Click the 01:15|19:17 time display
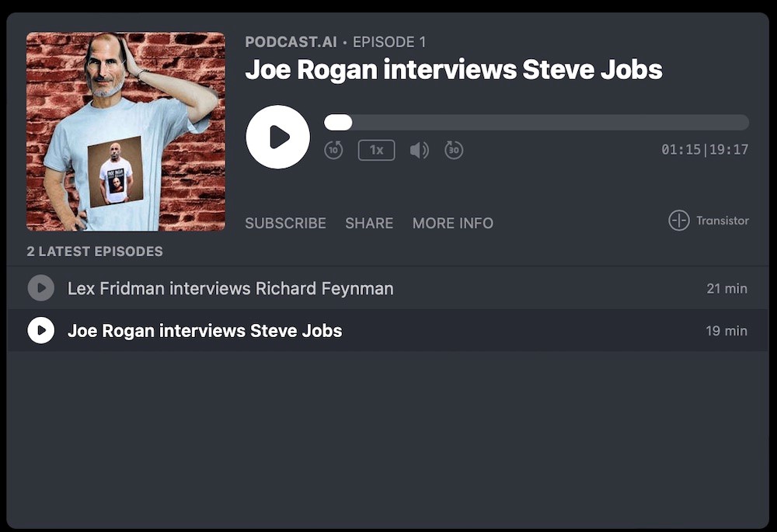 pyautogui.click(x=705, y=150)
